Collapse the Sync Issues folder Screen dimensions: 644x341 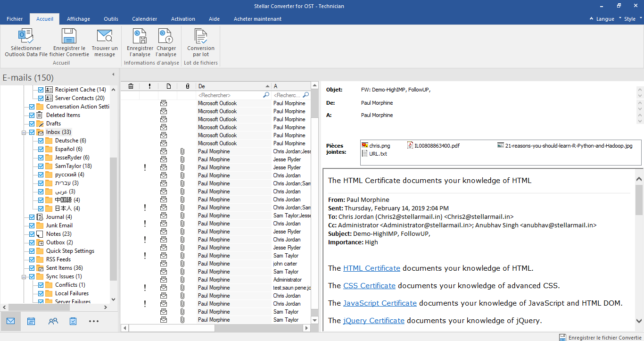24,277
